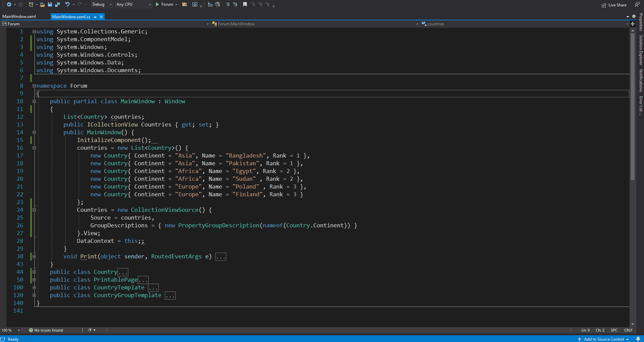Click the Ln: 9 line indicator
Viewport: 644px width, 342px height.
tap(586, 330)
